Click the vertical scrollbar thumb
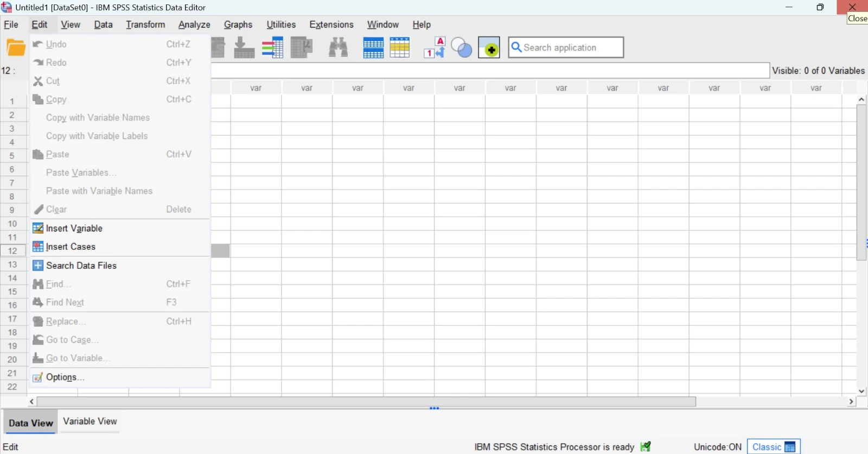This screenshot has width=868, height=454. (x=861, y=182)
